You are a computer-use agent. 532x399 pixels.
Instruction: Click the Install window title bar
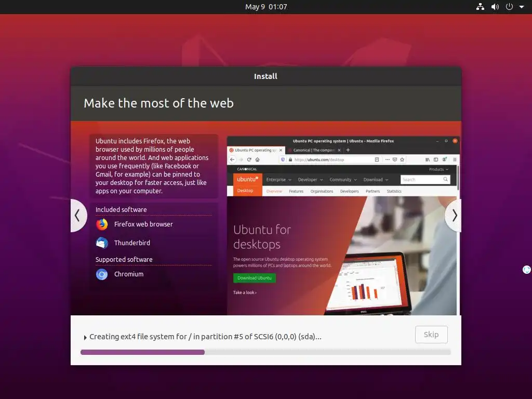coord(265,76)
